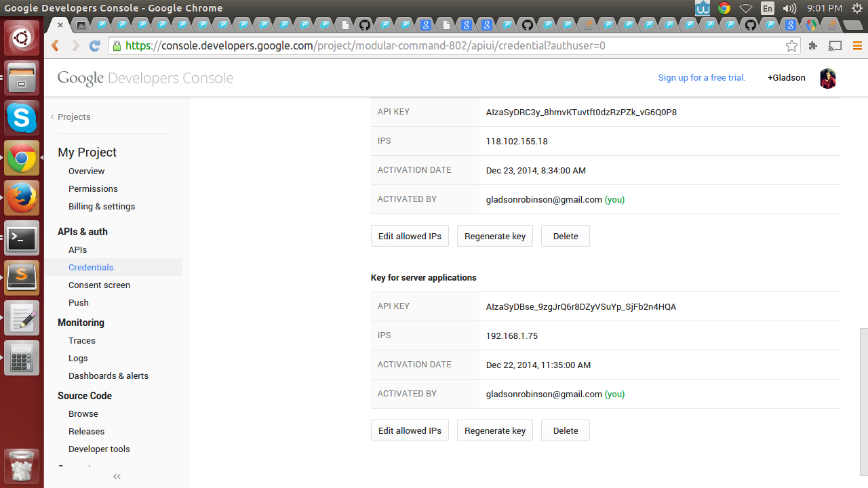The width and height of the screenshot is (868, 488).
Task: Open Logs under Monitoring
Action: pyautogui.click(x=78, y=358)
